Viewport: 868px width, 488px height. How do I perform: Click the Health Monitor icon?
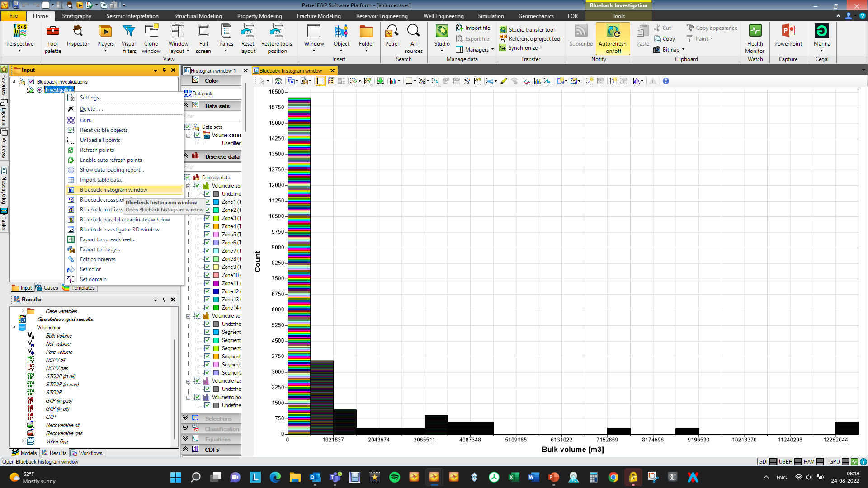pyautogui.click(x=755, y=39)
